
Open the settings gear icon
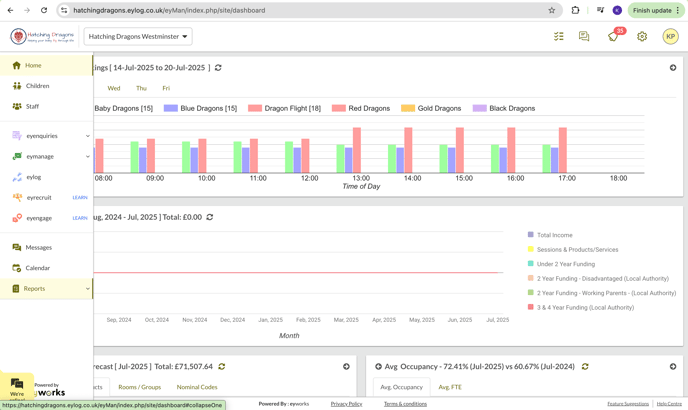coord(642,36)
